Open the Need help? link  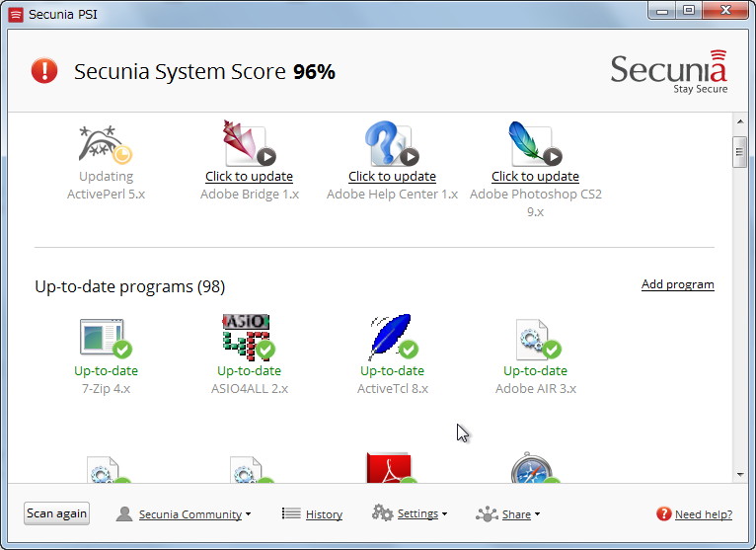[704, 514]
